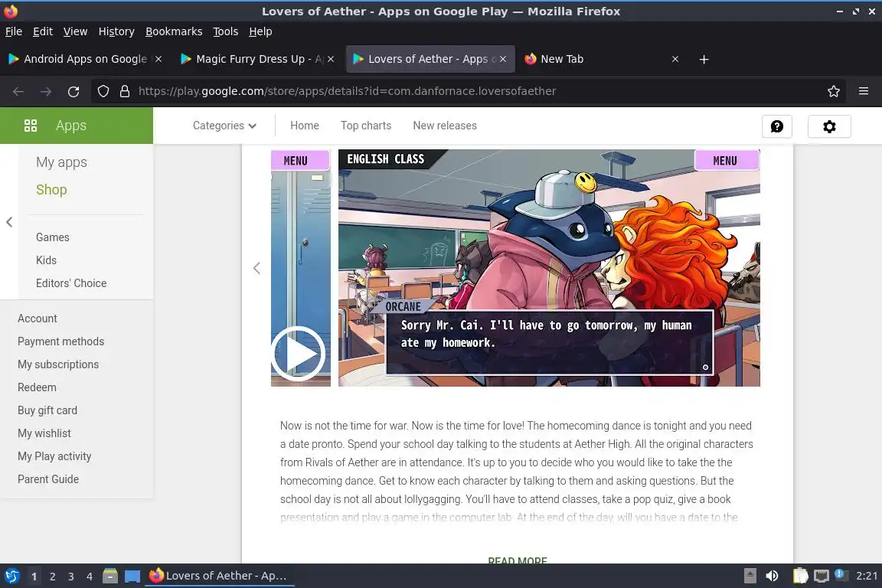Close the Android Apps on Google tab

pyautogui.click(x=158, y=59)
